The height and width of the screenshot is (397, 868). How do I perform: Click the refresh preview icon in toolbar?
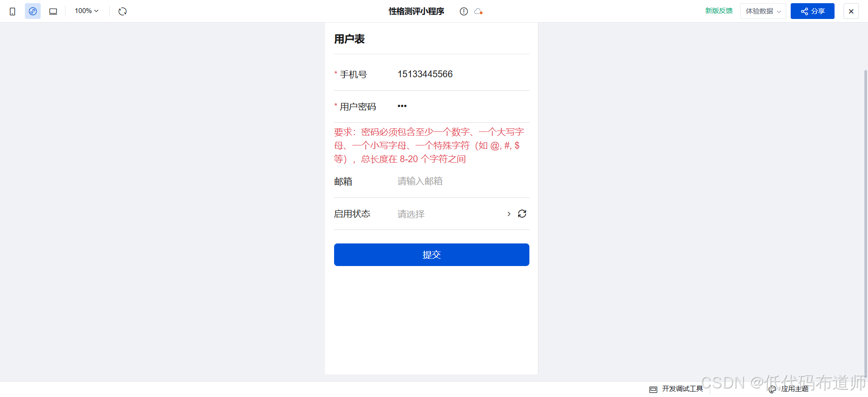click(123, 11)
